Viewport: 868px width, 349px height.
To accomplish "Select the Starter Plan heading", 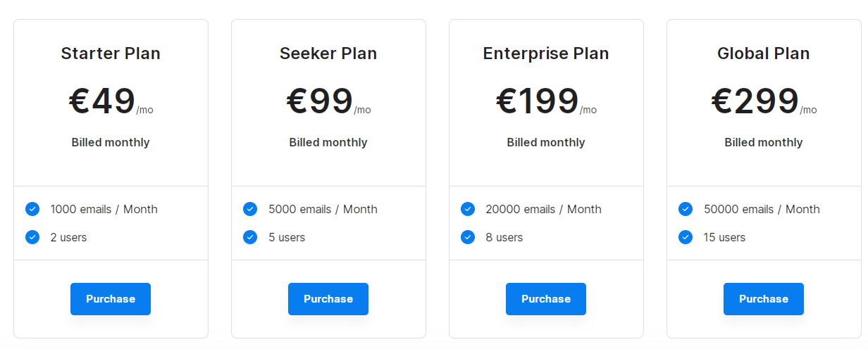I will (x=111, y=53).
